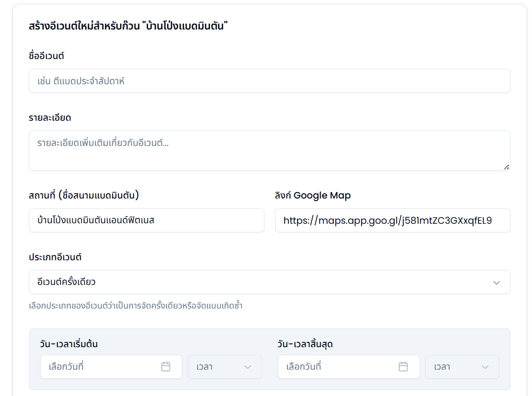
Task: Click the วัน-เวลาเริ่มต้น label
Action: point(69,344)
